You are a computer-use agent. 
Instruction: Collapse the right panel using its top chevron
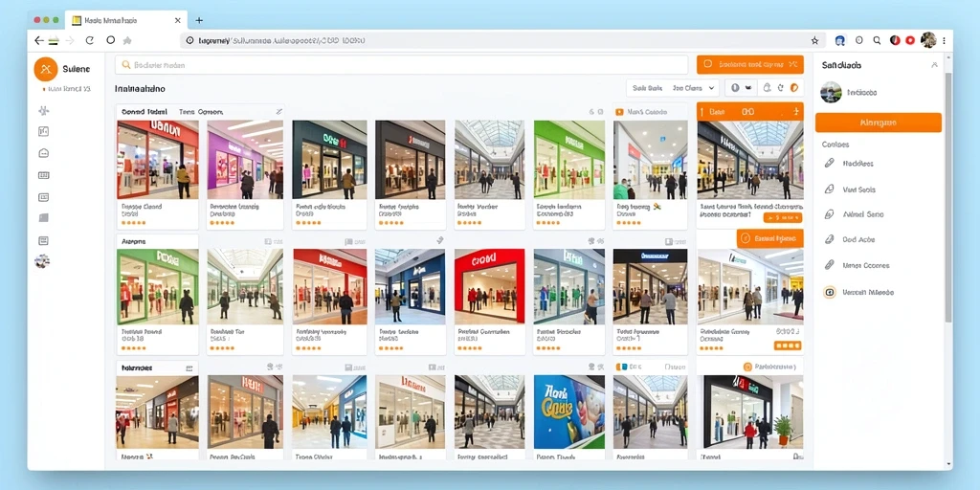(934, 64)
